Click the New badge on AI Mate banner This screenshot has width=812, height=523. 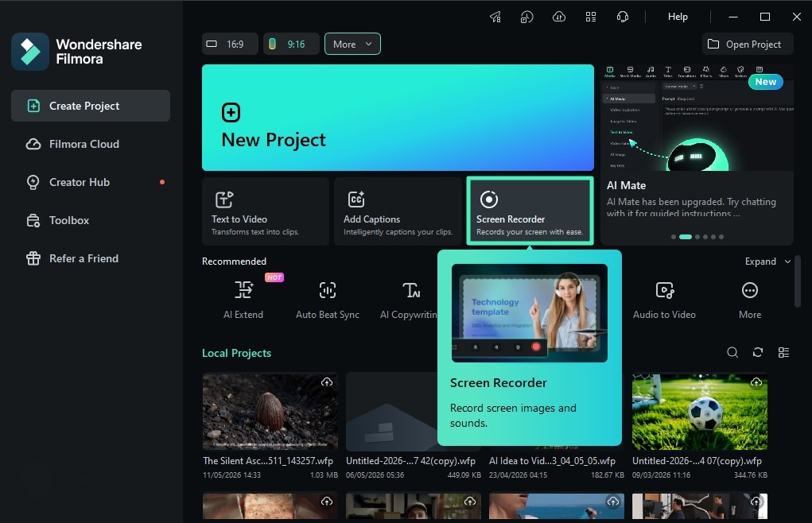[x=765, y=82]
